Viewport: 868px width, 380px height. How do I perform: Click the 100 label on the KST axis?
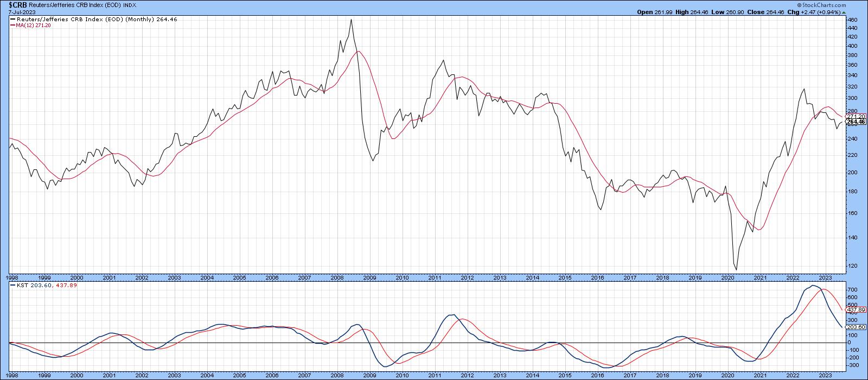point(852,335)
